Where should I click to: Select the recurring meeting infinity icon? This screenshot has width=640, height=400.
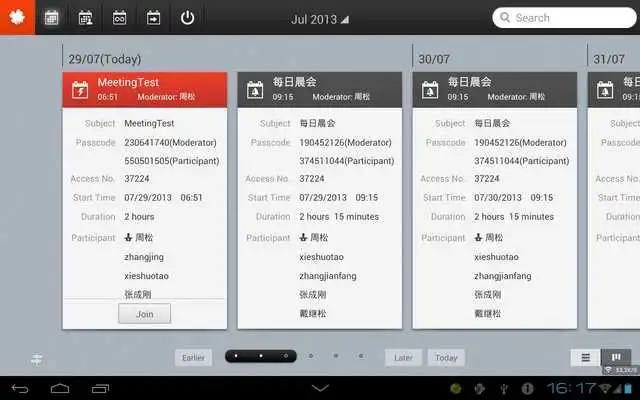coord(120,18)
